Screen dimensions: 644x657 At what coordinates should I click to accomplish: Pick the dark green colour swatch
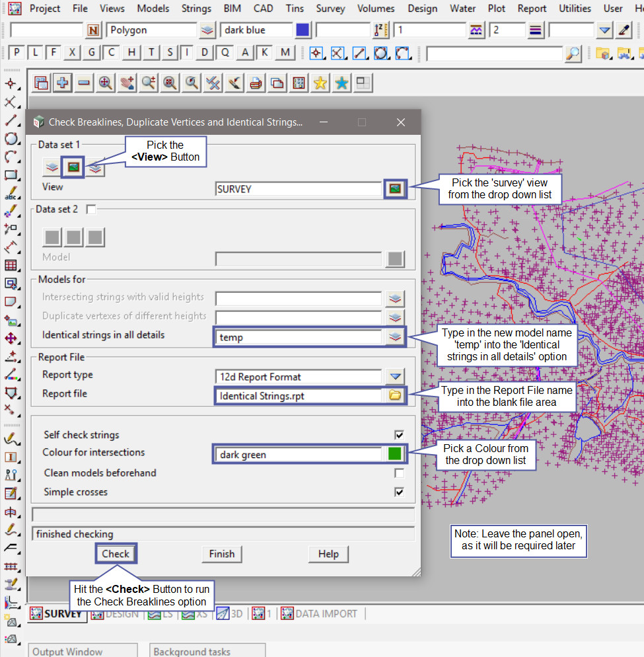[395, 454]
